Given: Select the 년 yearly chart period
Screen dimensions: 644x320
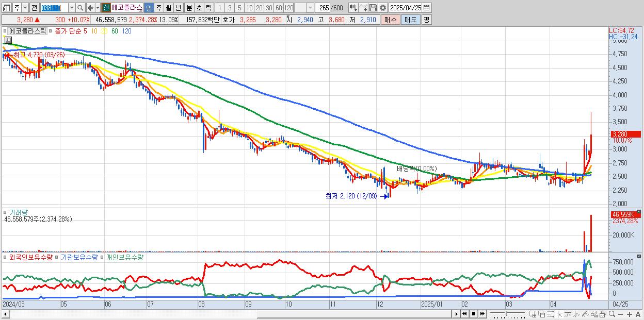Looking at the screenshot, I should click(178, 8).
